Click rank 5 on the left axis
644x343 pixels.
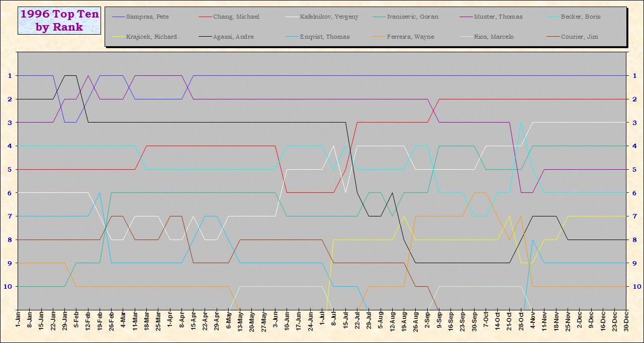pyautogui.click(x=10, y=170)
